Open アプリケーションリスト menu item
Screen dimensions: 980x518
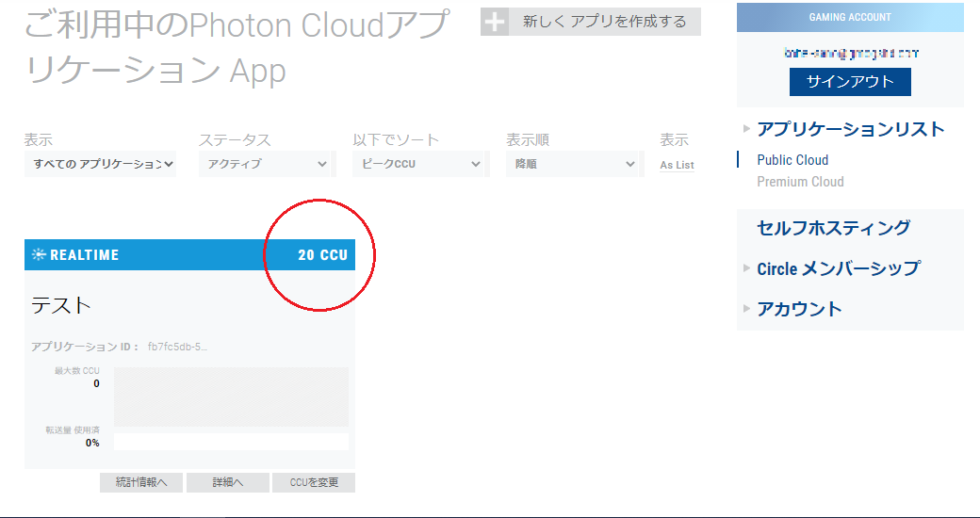coord(851,129)
